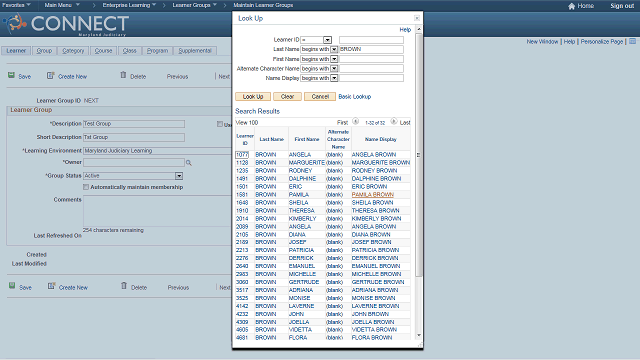Click the top Delete trash icon
This screenshot has height=360, width=640.
(123, 75)
